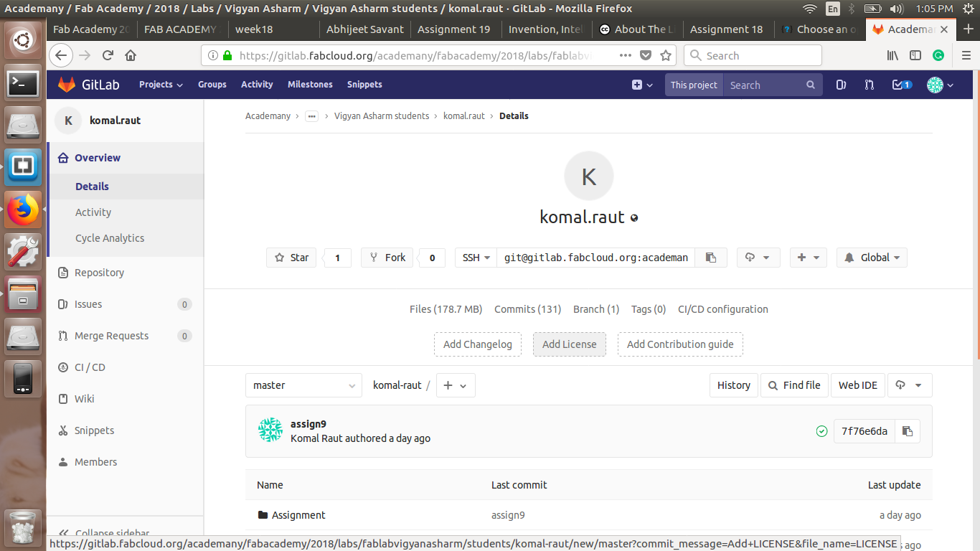Open the Activity menu in navbar
The width and height of the screenshot is (980, 551).
257,85
